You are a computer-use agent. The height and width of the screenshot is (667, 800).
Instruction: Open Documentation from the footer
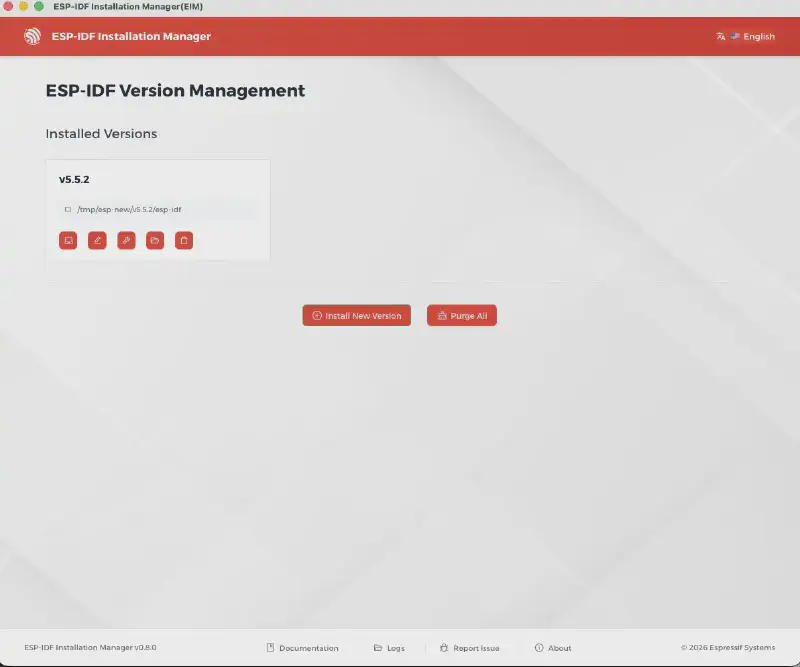pyautogui.click(x=309, y=647)
